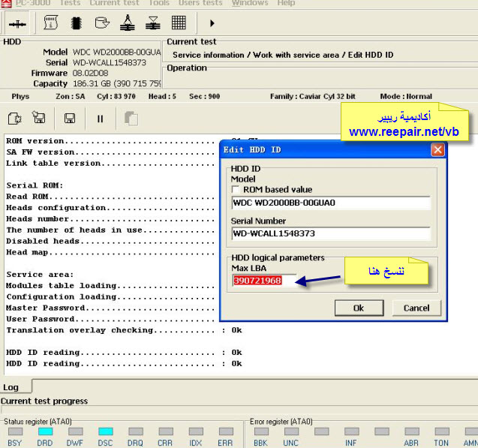The width and height of the screenshot is (478, 448).
Task: Close the Edit HDD ID dialog
Action: click(437, 150)
